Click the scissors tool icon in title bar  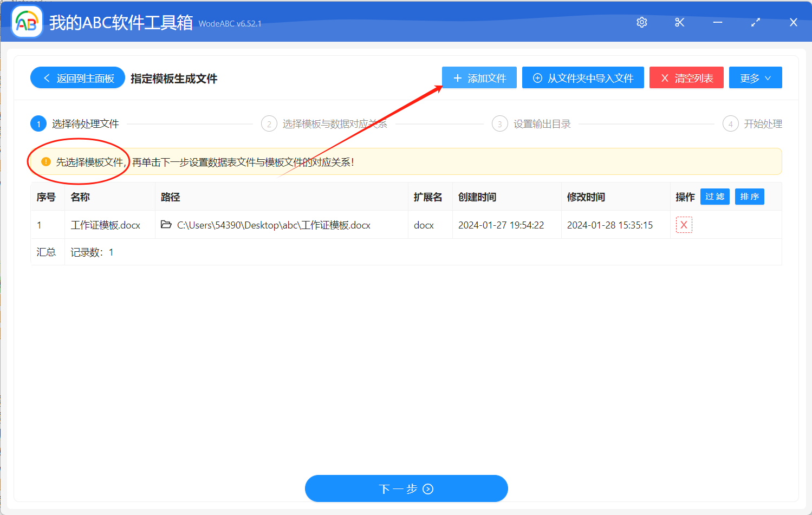679,22
